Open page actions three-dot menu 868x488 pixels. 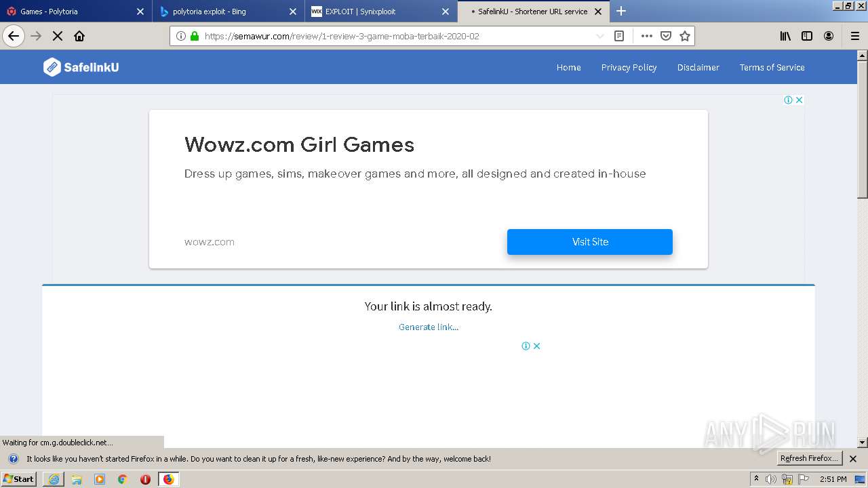point(647,36)
